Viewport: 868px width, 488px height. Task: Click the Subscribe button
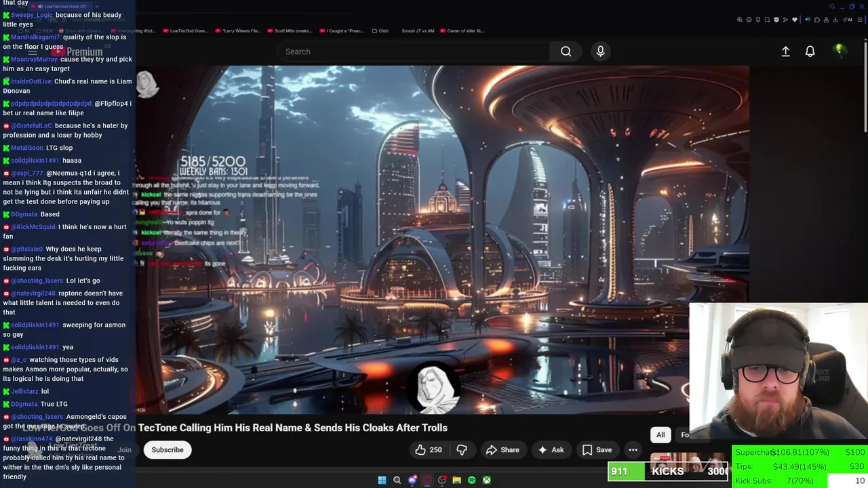point(167,450)
